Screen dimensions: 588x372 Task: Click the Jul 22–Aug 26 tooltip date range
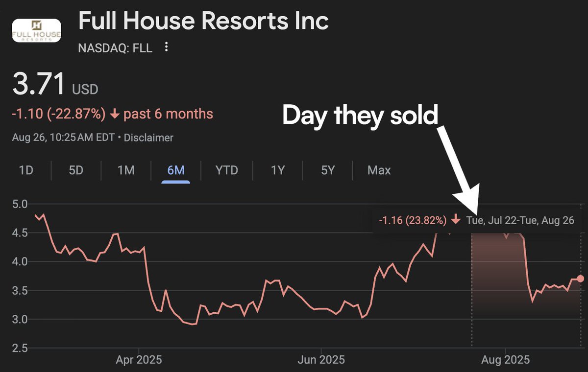pyautogui.click(x=520, y=220)
